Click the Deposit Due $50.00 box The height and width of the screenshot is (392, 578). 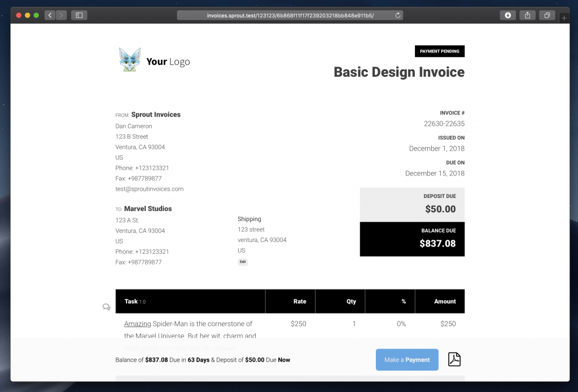(412, 204)
